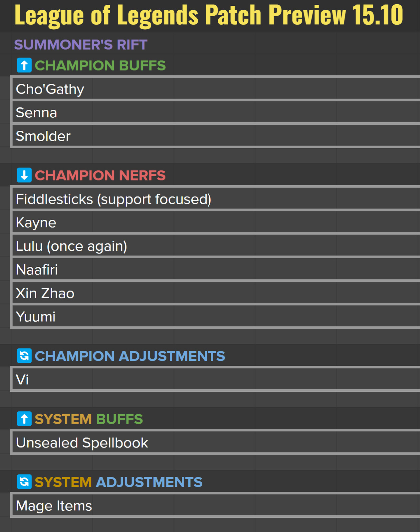Click the down-arrow icon beside Champion Nerfs
The height and width of the screenshot is (532, 420).
click(24, 175)
